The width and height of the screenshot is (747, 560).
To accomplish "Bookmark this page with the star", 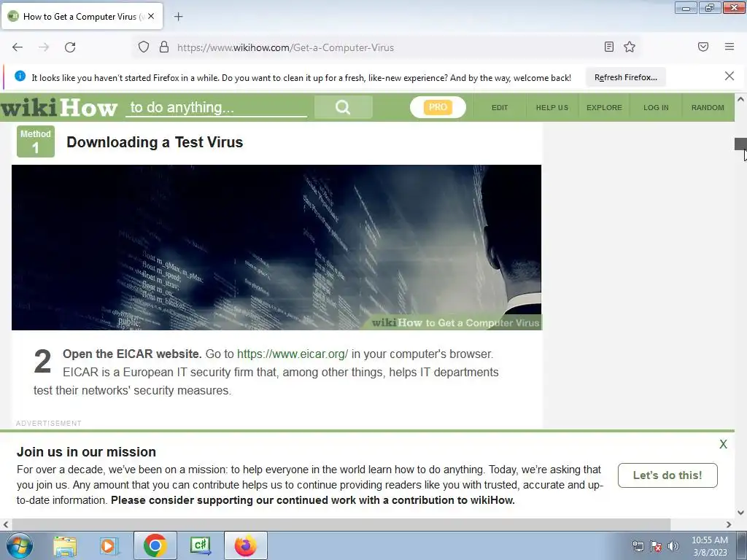I will [x=630, y=47].
